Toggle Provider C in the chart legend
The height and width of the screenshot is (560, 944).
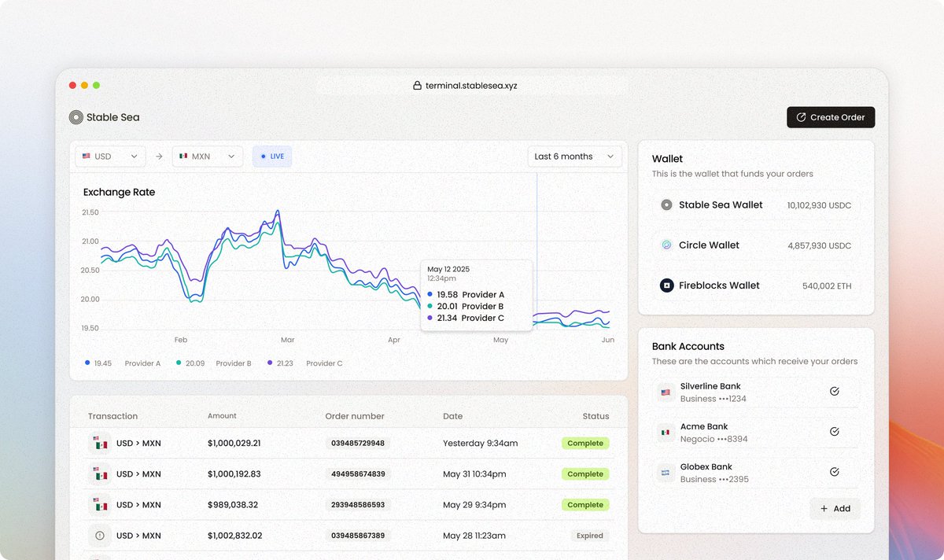[x=305, y=363]
